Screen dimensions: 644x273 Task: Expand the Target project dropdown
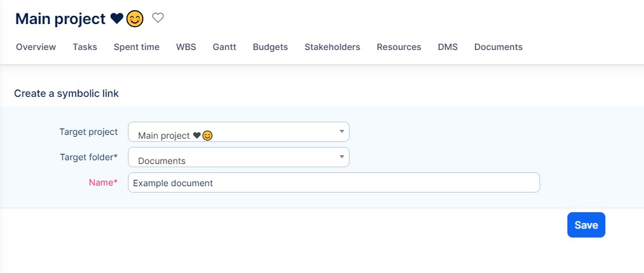tap(239, 132)
